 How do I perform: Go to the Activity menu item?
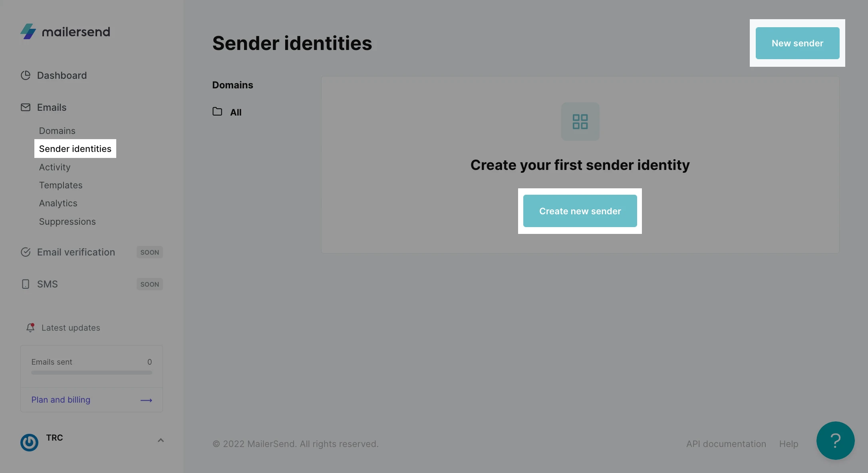55,167
